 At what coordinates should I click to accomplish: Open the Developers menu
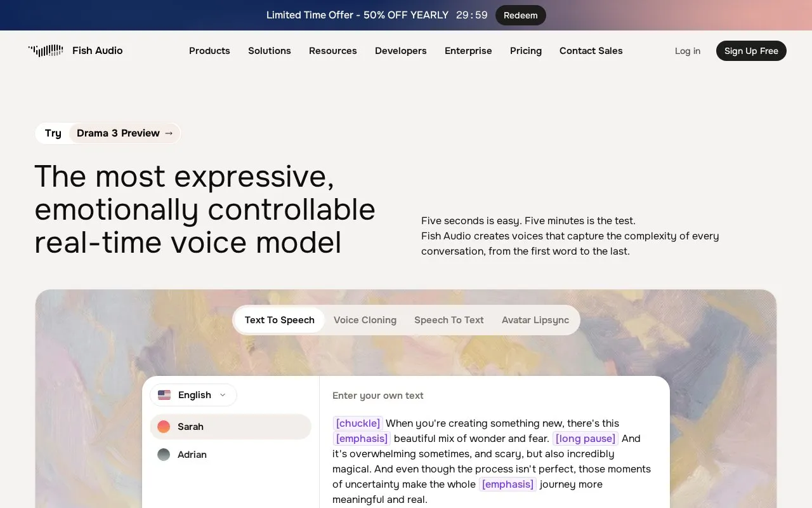tap(401, 51)
